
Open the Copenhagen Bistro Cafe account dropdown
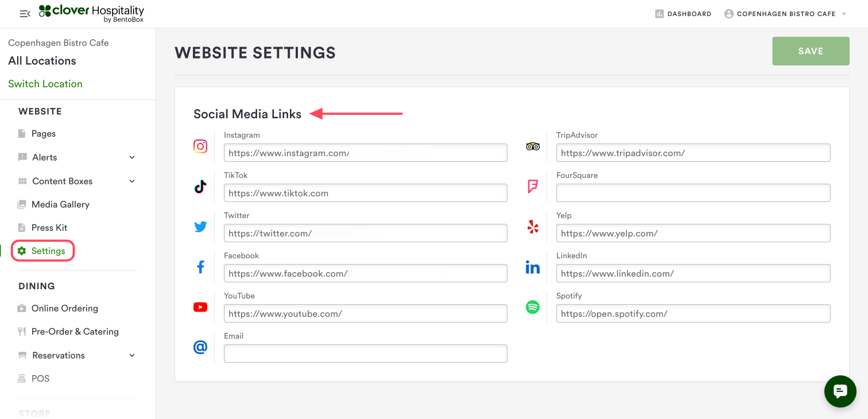coord(786,14)
